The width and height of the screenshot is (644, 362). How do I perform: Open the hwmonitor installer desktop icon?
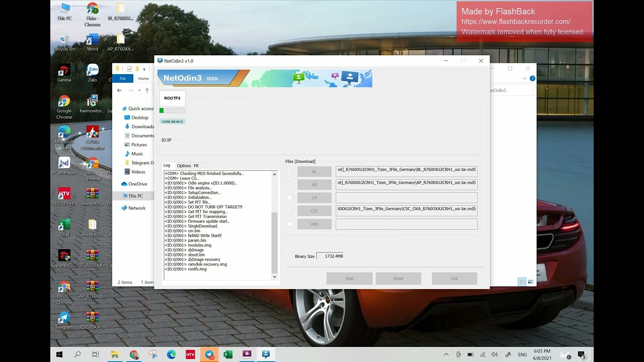(93, 104)
